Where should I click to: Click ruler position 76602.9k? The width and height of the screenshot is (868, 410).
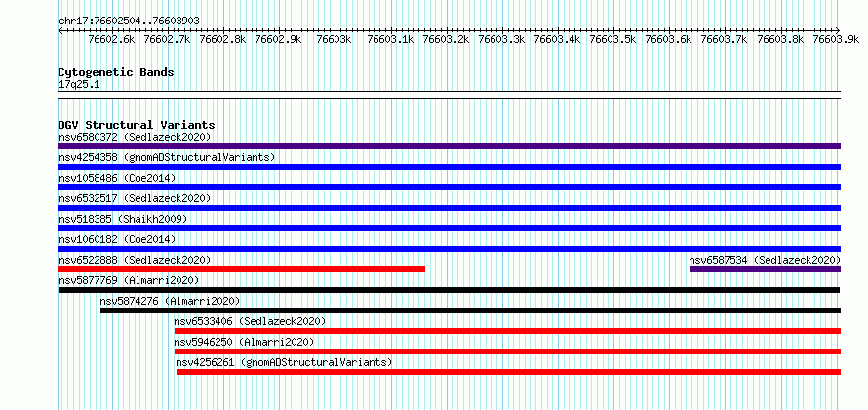278,39
